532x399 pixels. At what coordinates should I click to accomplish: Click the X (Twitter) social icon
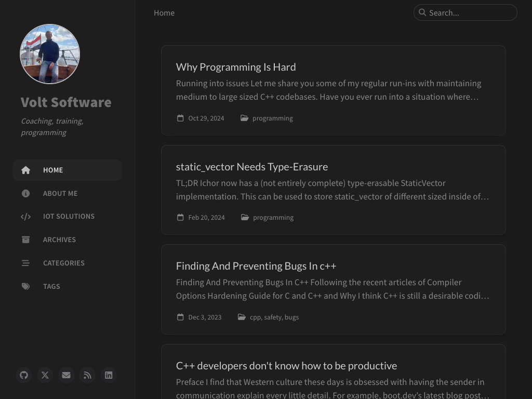45,375
